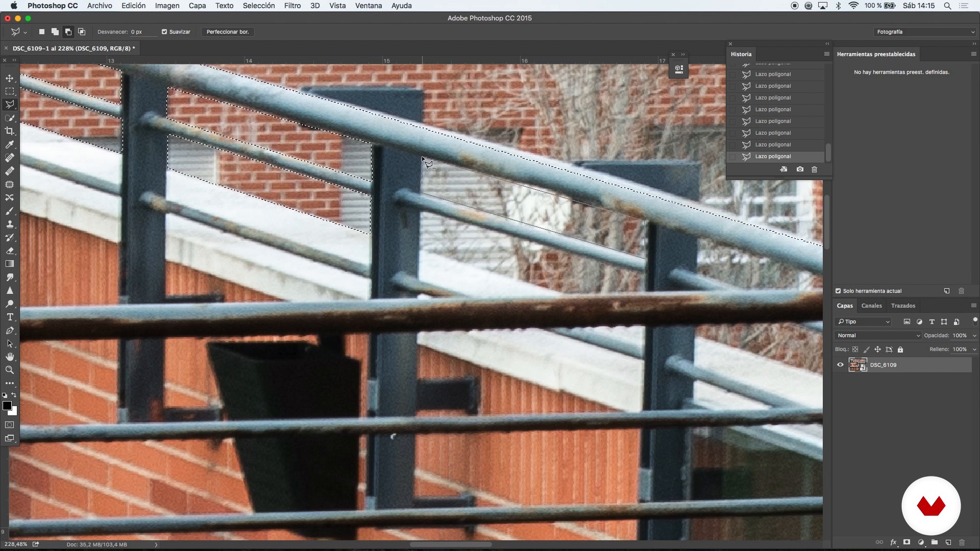Click Perfeccionar bor. button

[x=228, y=32]
